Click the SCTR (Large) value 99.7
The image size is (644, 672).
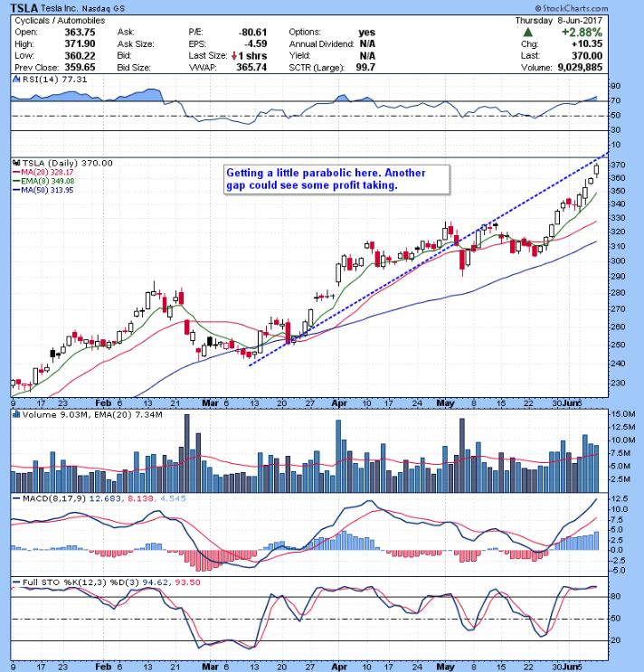pos(373,66)
